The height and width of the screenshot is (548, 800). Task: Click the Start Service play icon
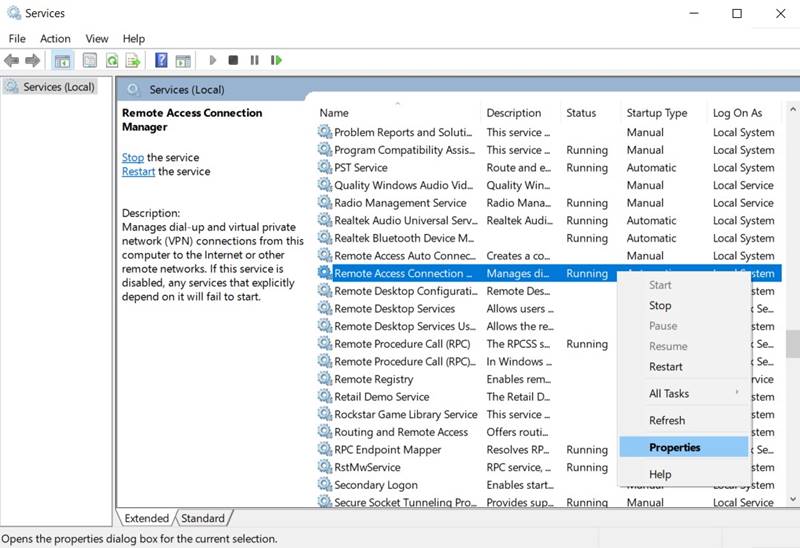coord(213,60)
